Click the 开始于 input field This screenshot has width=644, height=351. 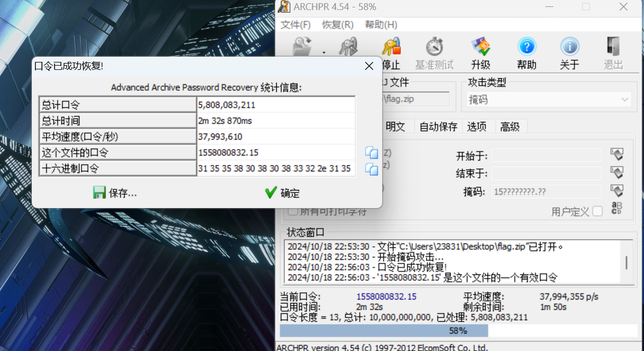point(546,156)
